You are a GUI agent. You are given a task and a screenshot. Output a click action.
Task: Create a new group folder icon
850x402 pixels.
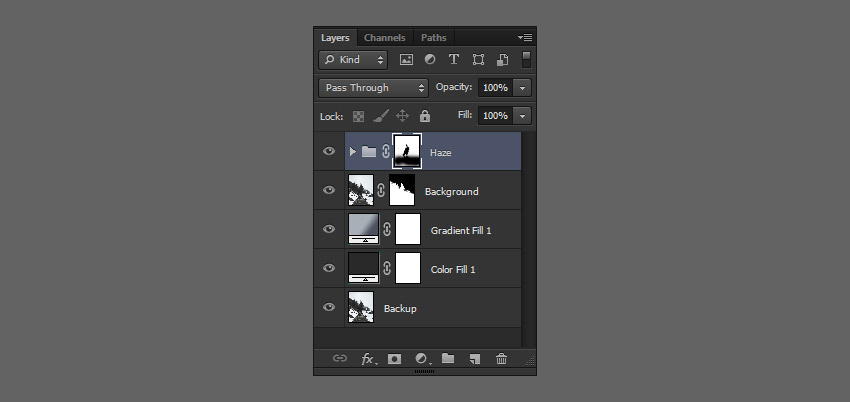point(448,358)
